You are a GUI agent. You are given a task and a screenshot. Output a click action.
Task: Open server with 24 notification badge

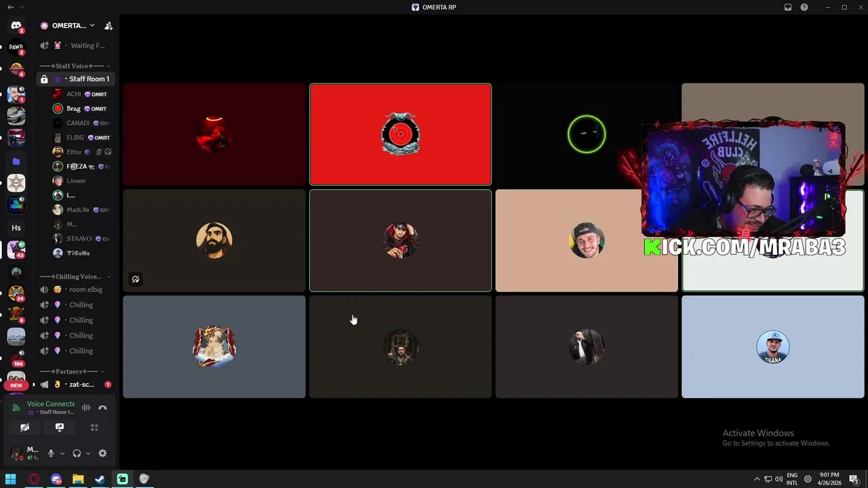point(16,293)
